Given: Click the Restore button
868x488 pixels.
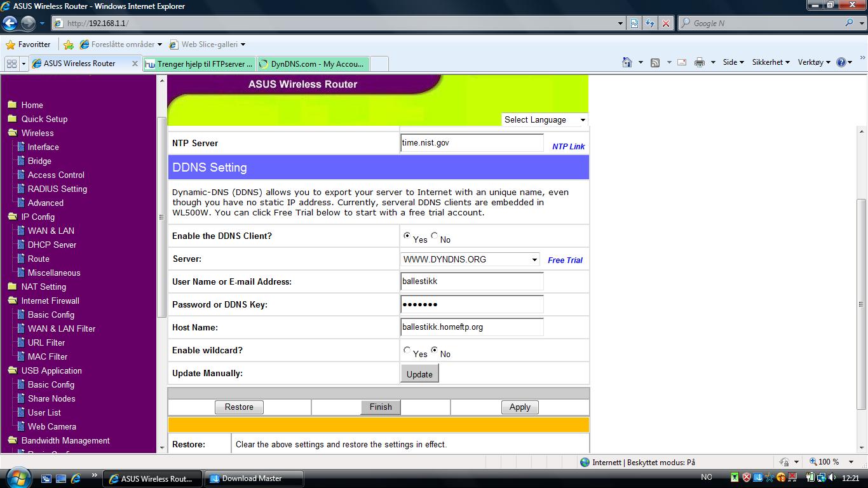Looking at the screenshot, I should (239, 407).
